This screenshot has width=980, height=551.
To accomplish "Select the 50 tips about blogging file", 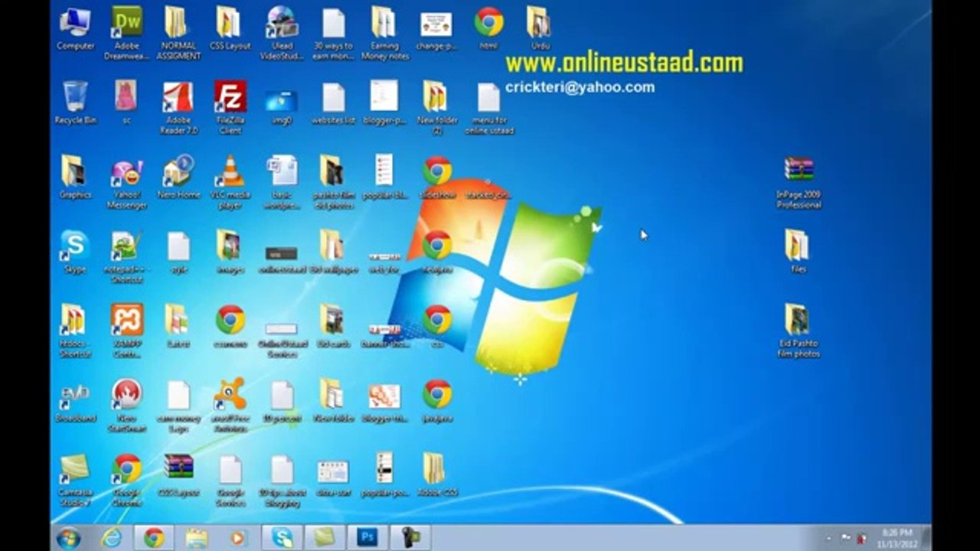I will (282, 480).
